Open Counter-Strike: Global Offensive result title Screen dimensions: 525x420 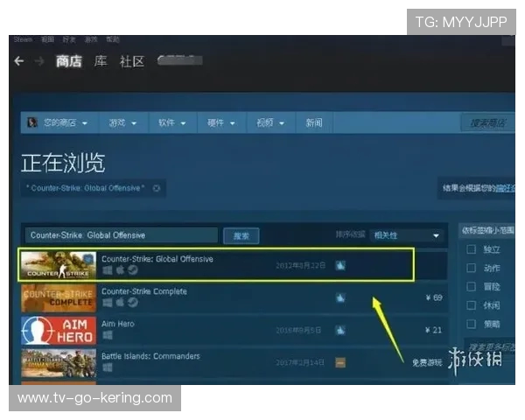tap(157, 259)
